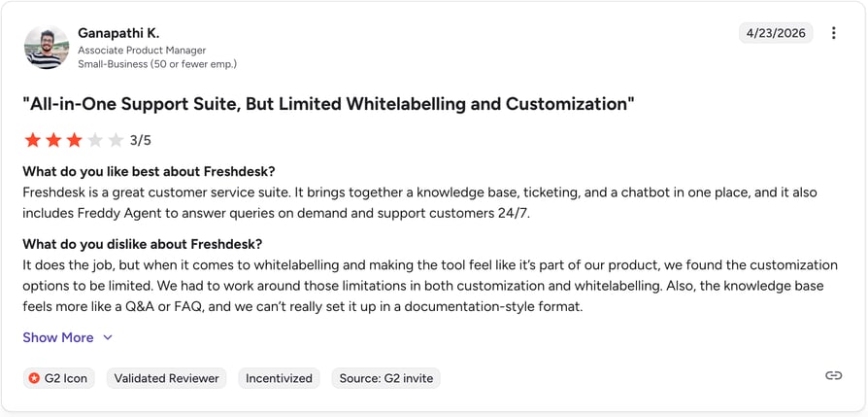Copy review link via chain icon
Screen dimensions: 868x417
coord(833,375)
